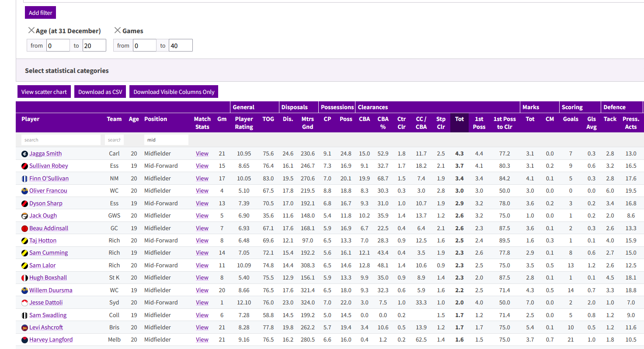Click Essendon logo beside Sullivan Robey
The width and height of the screenshot is (644, 349).
tap(24, 166)
